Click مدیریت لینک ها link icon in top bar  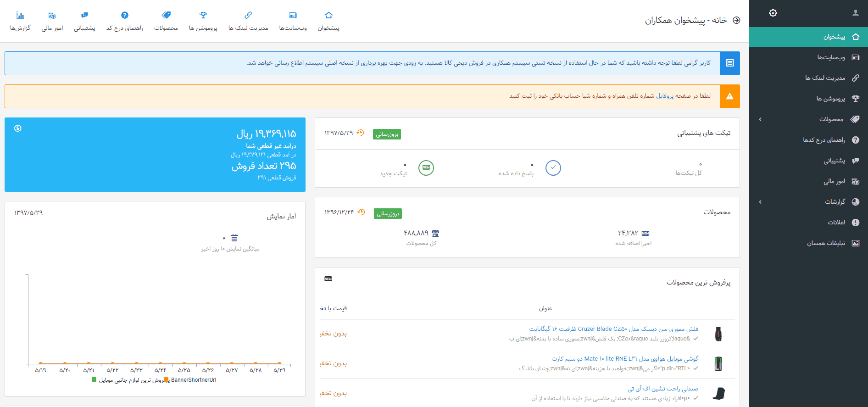pos(248,15)
